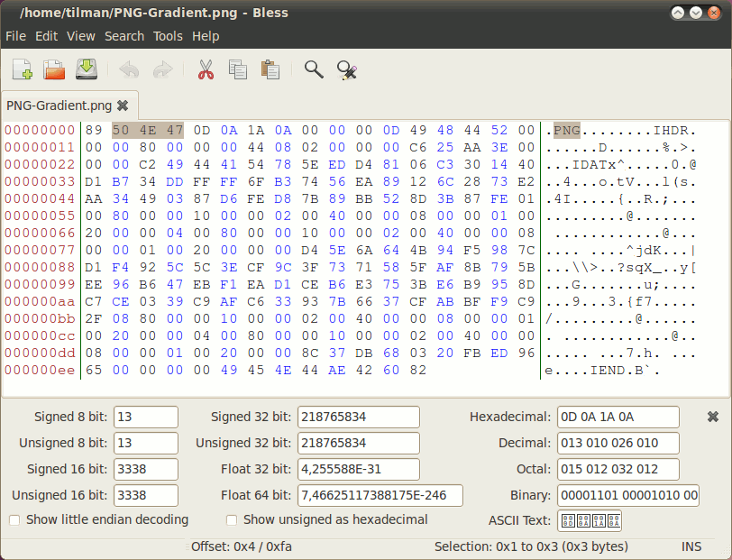
Task: Undo the last edit
Action: pyautogui.click(x=129, y=69)
